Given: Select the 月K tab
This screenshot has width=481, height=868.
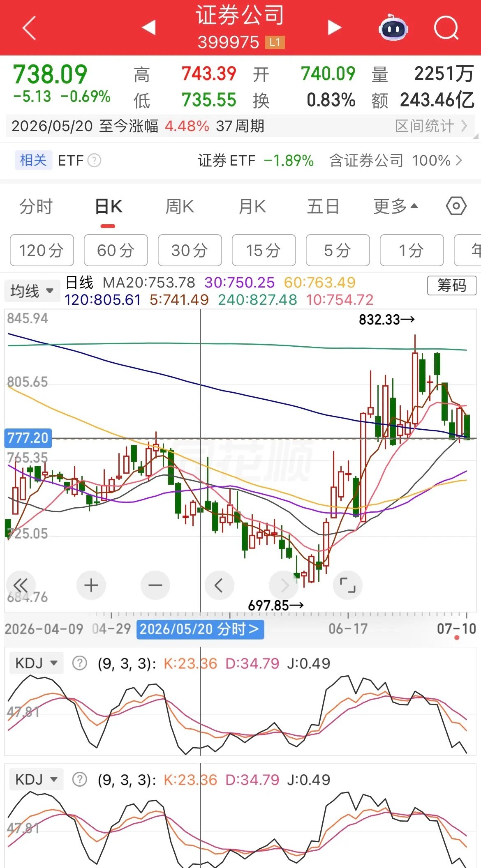Looking at the screenshot, I should click(x=252, y=206).
